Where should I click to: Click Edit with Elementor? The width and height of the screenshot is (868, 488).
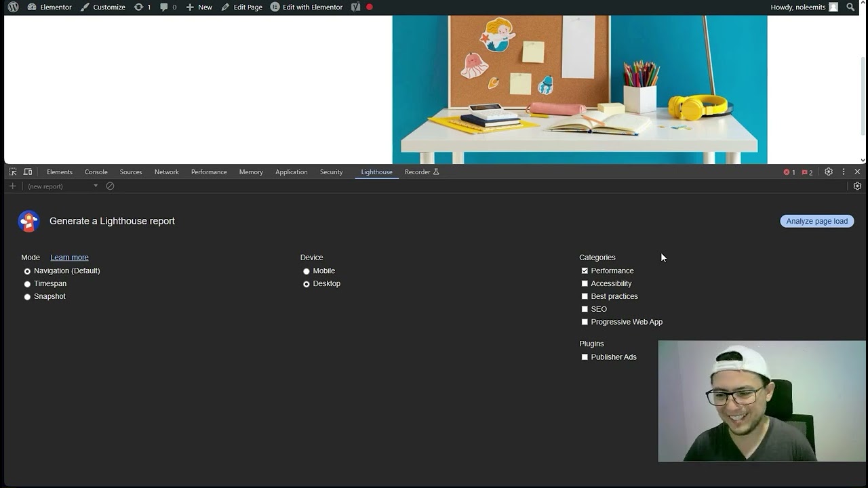coord(307,7)
